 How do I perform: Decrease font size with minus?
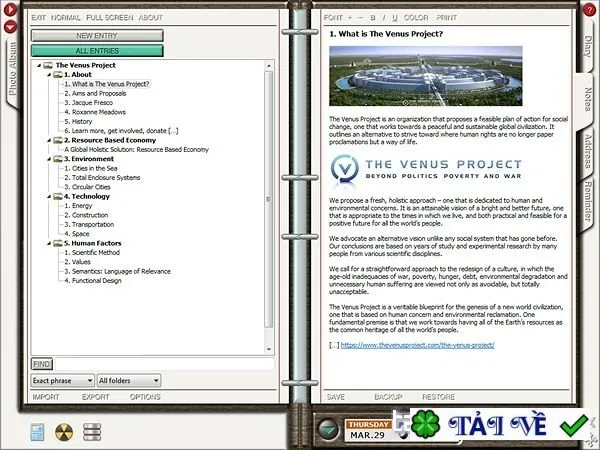pyautogui.click(x=360, y=18)
